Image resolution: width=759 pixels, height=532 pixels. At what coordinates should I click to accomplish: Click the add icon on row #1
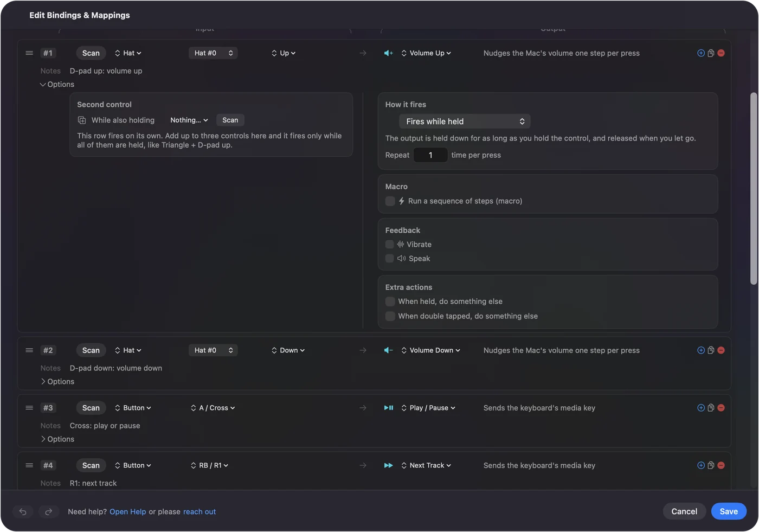click(x=701, y=53)
